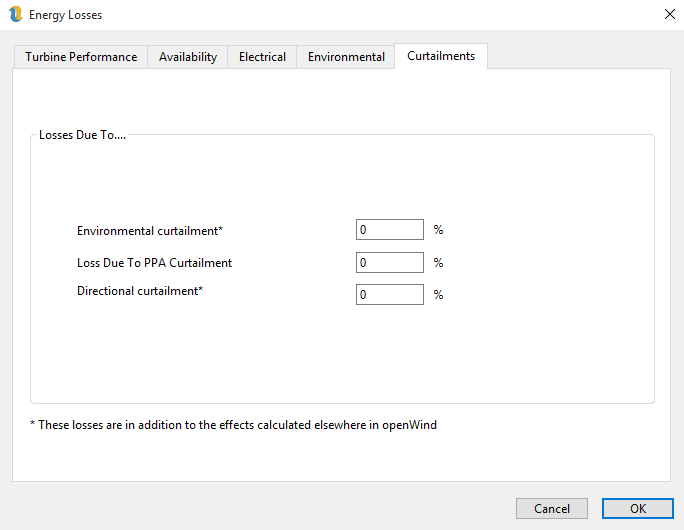
Task: Click the openWind footnote text
Action: 233,424
